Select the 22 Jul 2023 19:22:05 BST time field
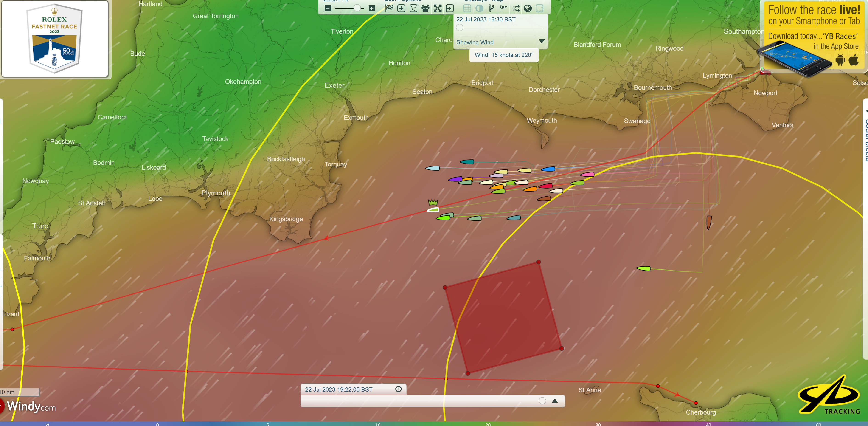This screenshot has width=868, height=426. click(x=339, y=390)
